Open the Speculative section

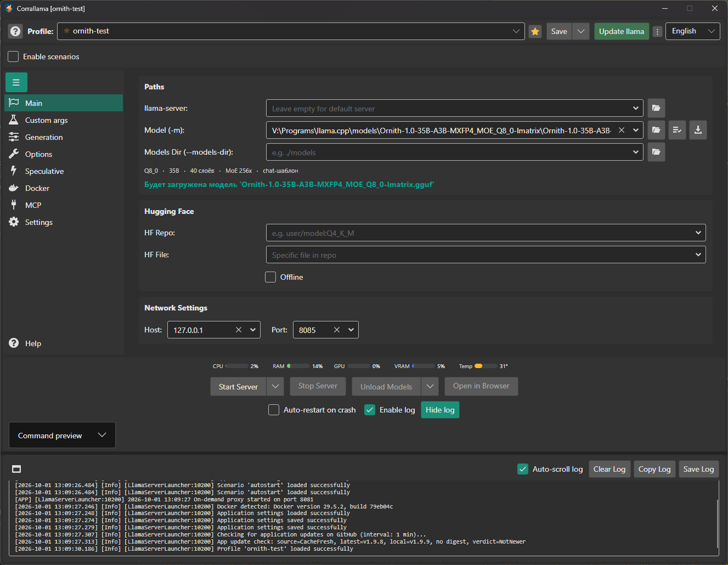coord(63,171)
